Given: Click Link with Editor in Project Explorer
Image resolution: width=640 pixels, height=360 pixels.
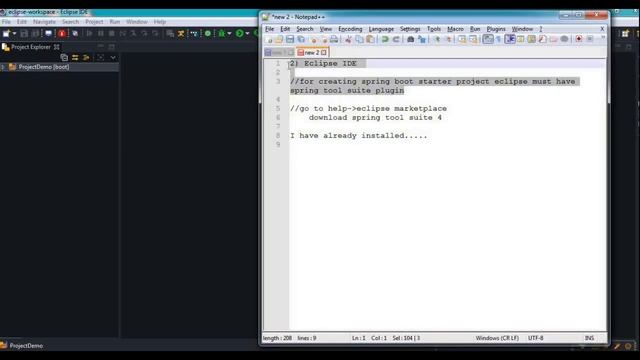Looking at the screenshot, I should (x=75, y=58).
